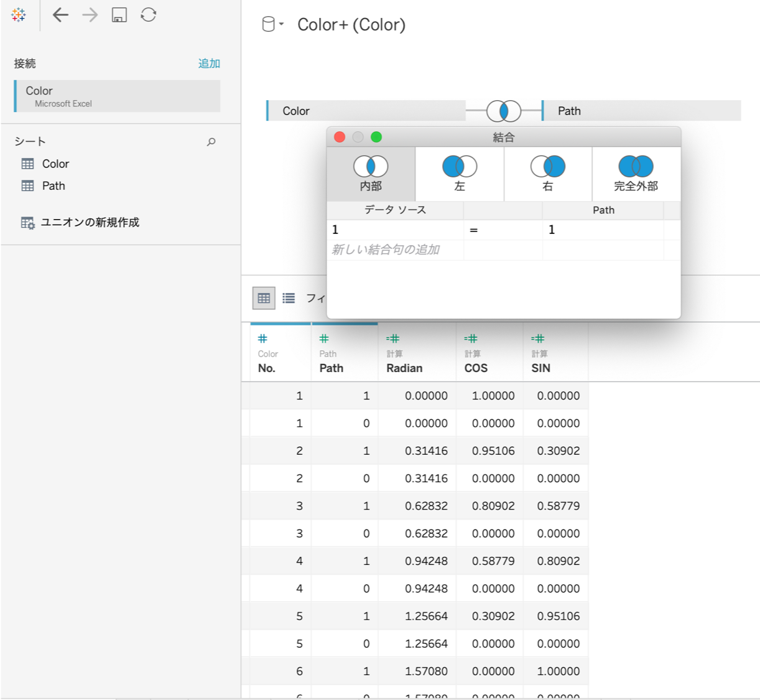The width and height of the screenshot is (760, 700).
Task: Select the 内部 inner join type
Action: coord(371,174)
